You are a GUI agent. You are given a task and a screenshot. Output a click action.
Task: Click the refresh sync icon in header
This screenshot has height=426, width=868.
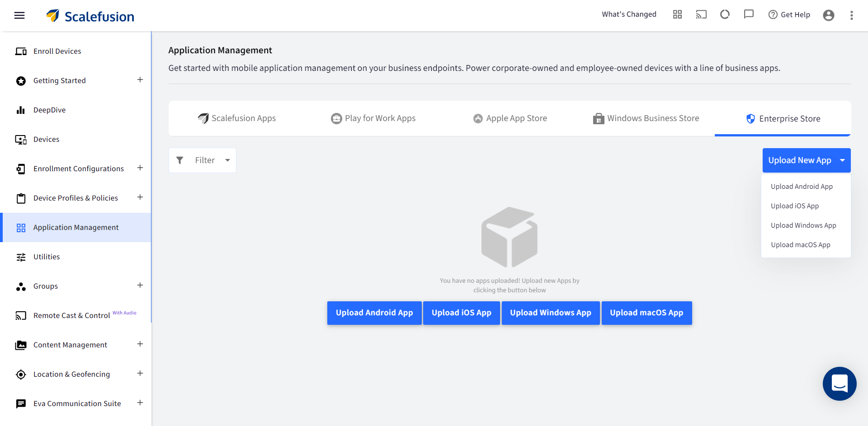(x=725, y=14)
